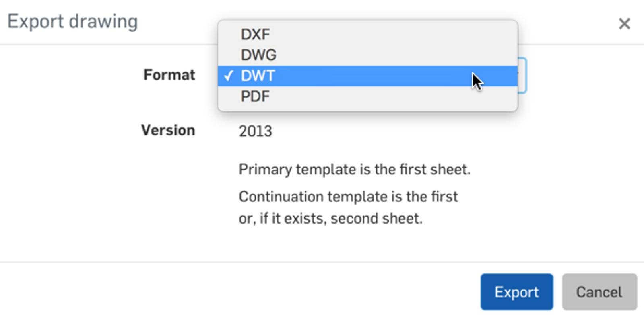Click the Primary template note text
644x318 pixels.
(354, 170)
